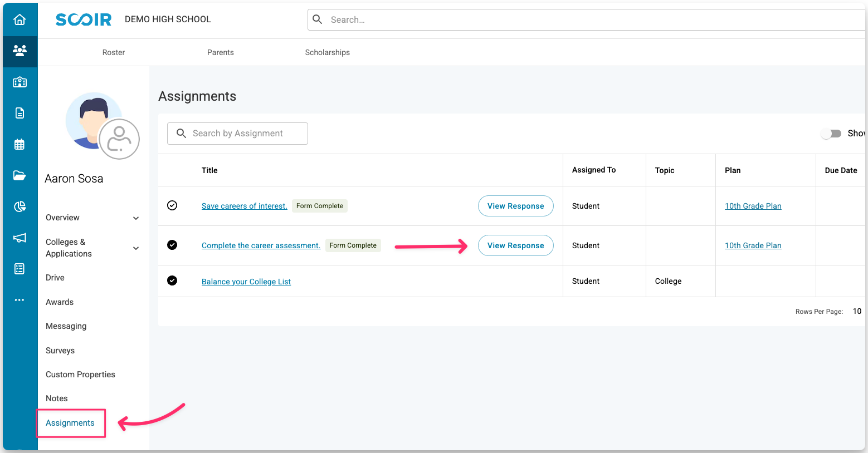
Task: Click View Response for career assessment
Action: tap(515, 245)
